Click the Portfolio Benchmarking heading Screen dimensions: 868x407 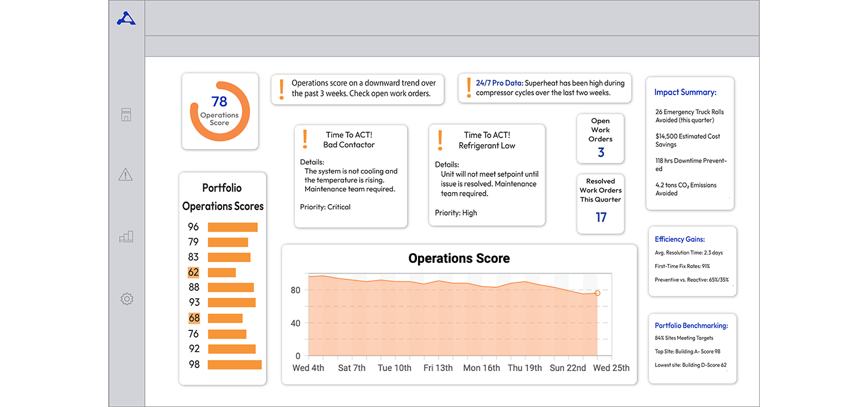(x=691, y=326)
